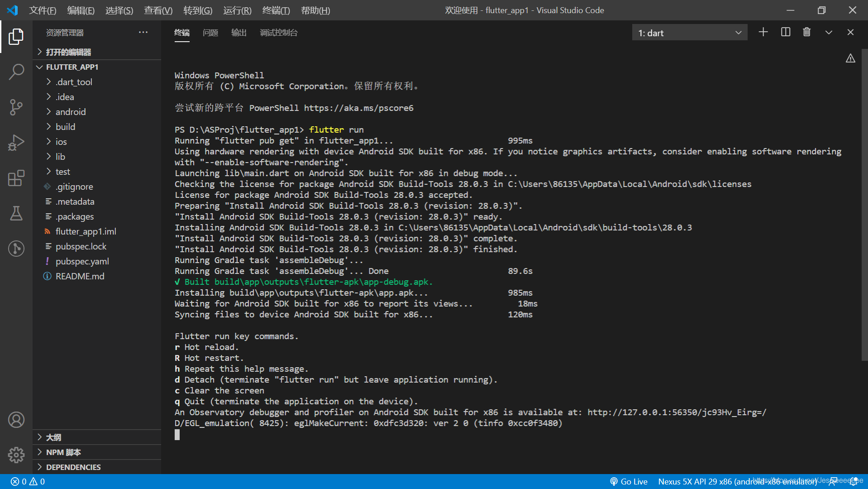Open the Git graph activity icon
The height and width of the screenshot is (489, 868).
pyautogui.click(x=16, y=249)
